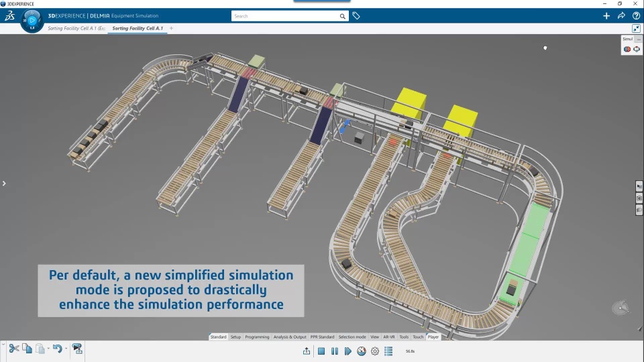
Task: Click the plus Add icon in the top bar
Action: point(606,15)
